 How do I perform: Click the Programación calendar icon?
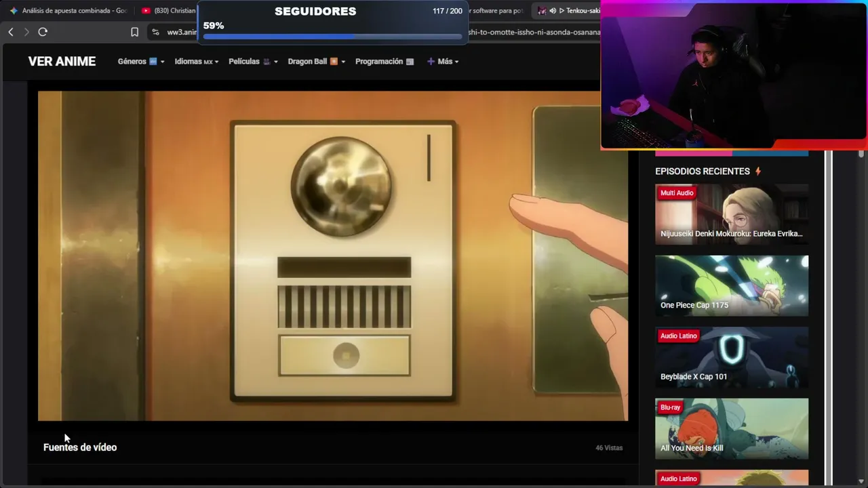410,62
